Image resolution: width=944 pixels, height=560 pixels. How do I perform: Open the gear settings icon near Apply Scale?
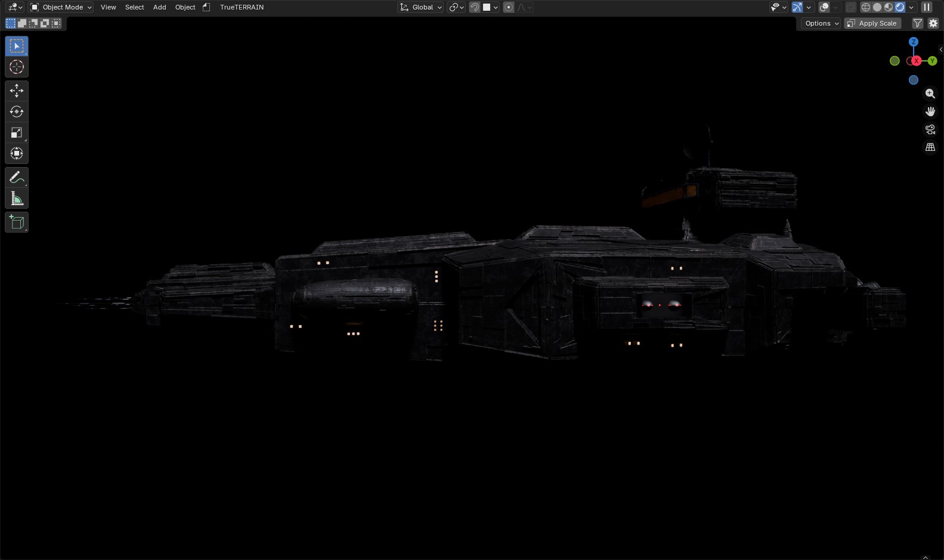933,23
